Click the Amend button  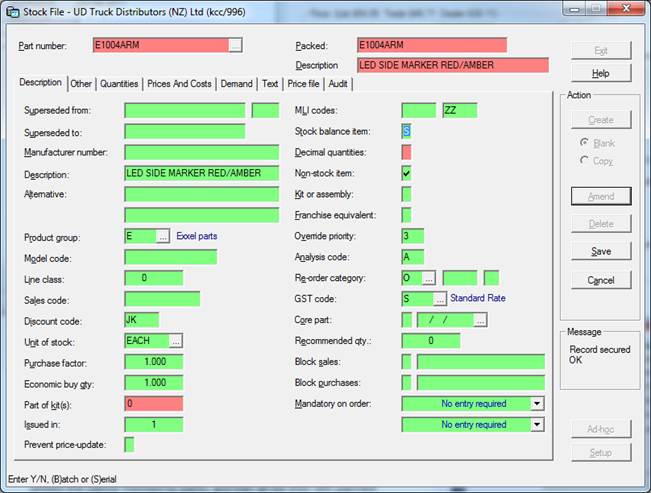[x=601, y=196]
